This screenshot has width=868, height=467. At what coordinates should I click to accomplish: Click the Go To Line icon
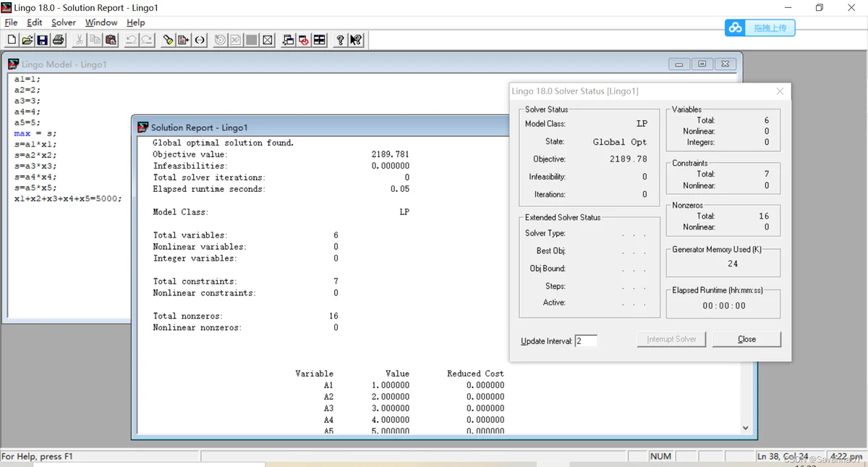(x=184, y=40)
